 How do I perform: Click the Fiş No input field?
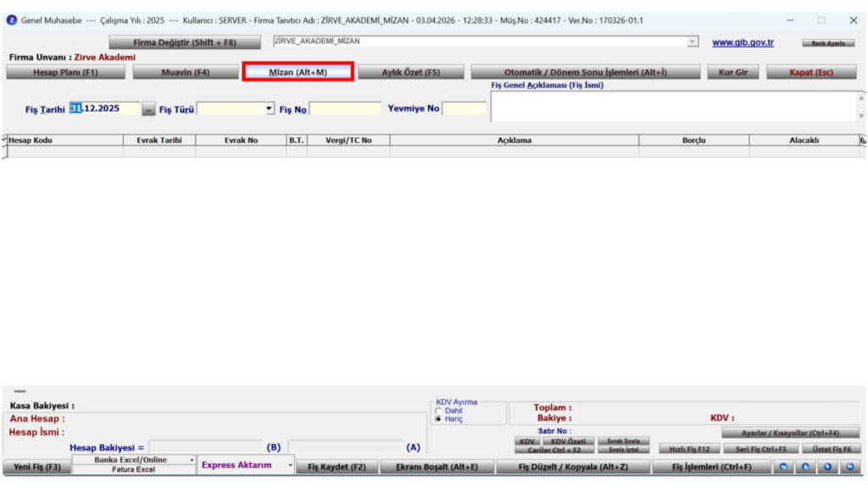[345, 108]
